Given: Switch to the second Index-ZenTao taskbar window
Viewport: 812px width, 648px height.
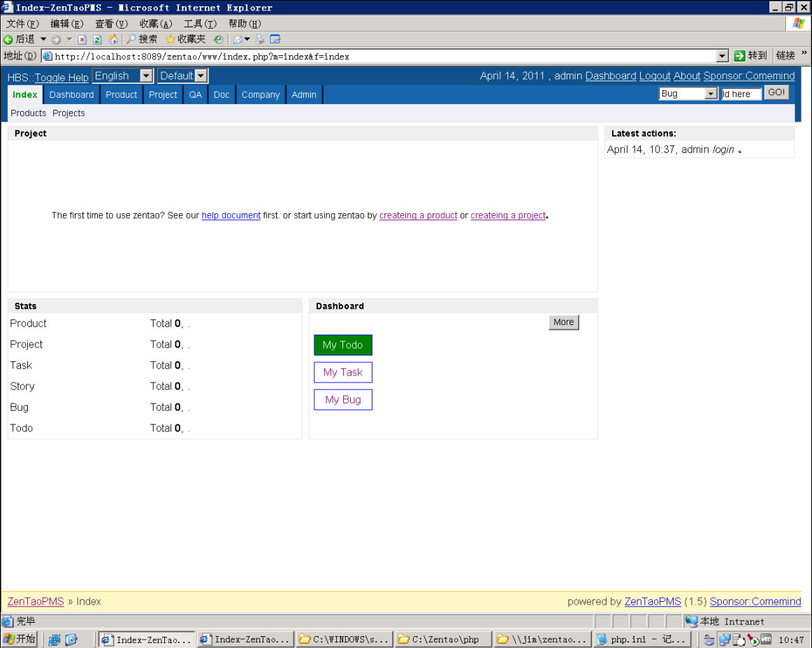Looking at the screenshot, I should click(x=245, y=640).
